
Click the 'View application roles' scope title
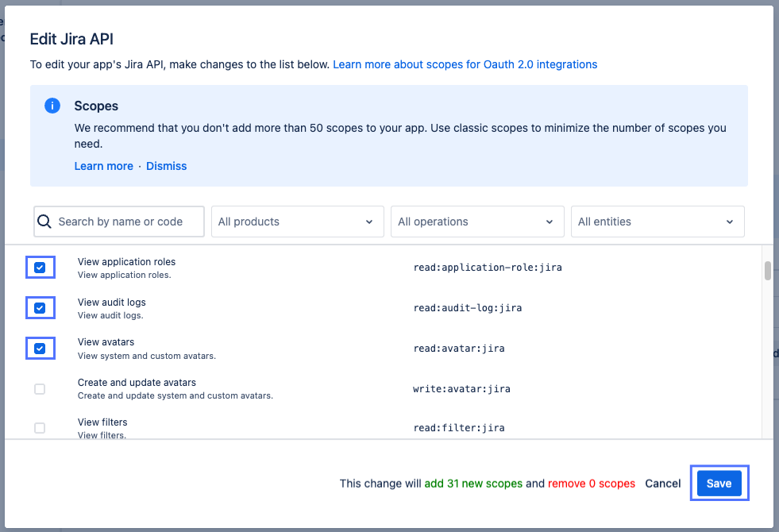click(x=127, y=262)
